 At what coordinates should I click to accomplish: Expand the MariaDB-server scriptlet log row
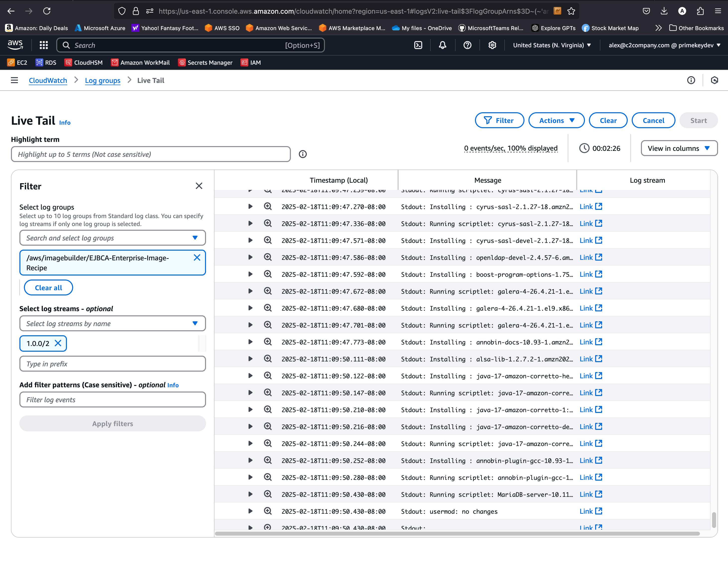(250, 494)
